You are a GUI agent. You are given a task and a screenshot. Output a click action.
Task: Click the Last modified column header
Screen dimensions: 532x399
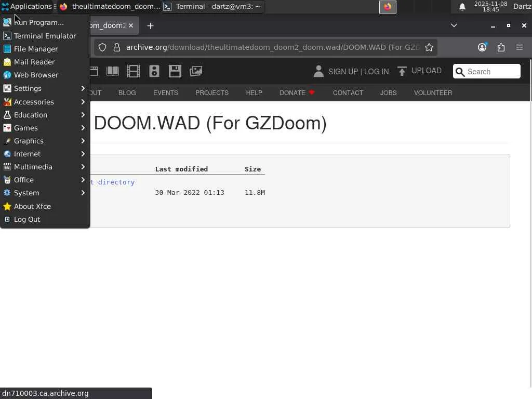(181, 169)
